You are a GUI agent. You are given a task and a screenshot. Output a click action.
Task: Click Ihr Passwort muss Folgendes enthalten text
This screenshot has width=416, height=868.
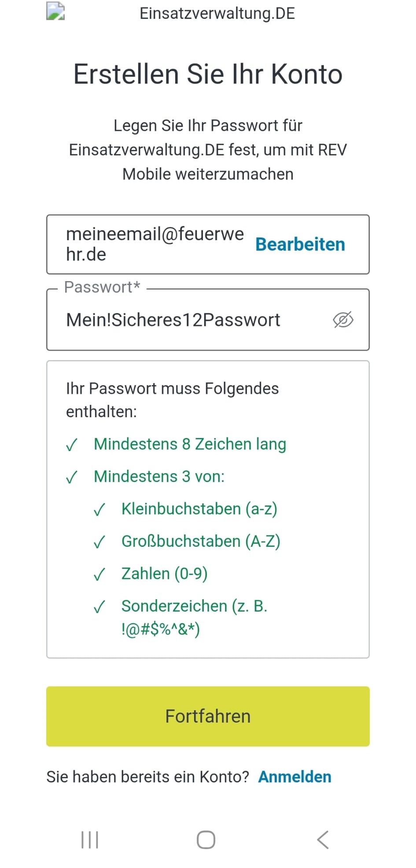[172, 400]
